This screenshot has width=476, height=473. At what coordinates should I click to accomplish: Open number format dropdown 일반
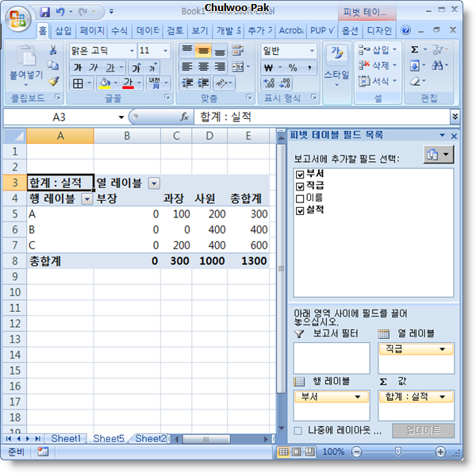pyautogui.click(x=312, y=51)
